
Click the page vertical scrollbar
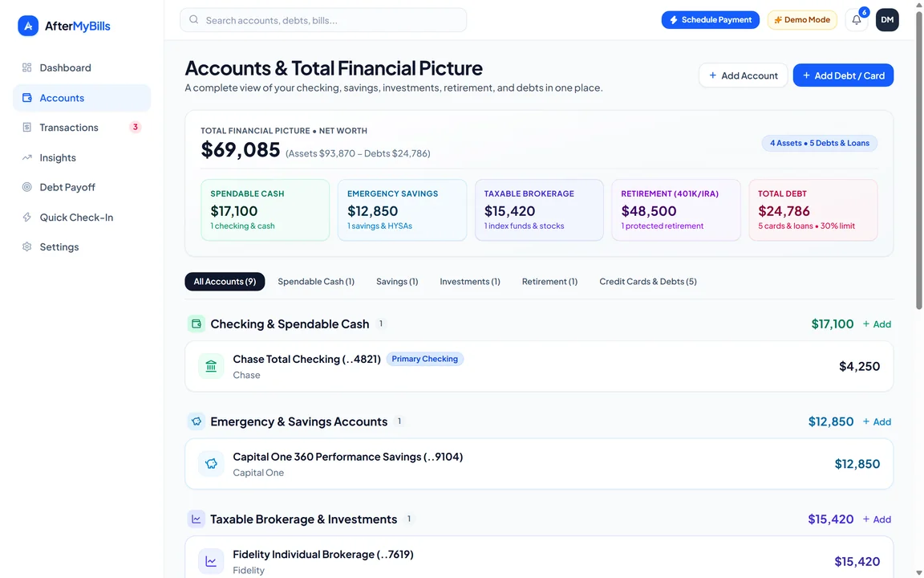918,159
